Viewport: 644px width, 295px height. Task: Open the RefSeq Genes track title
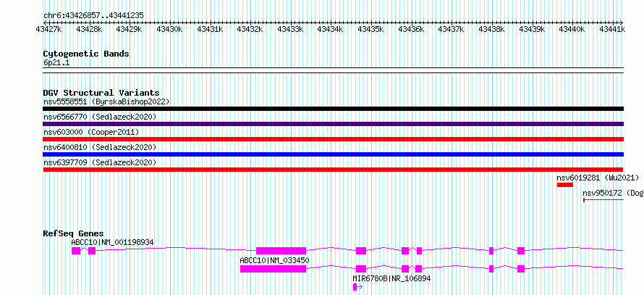[x=74, y=233]
